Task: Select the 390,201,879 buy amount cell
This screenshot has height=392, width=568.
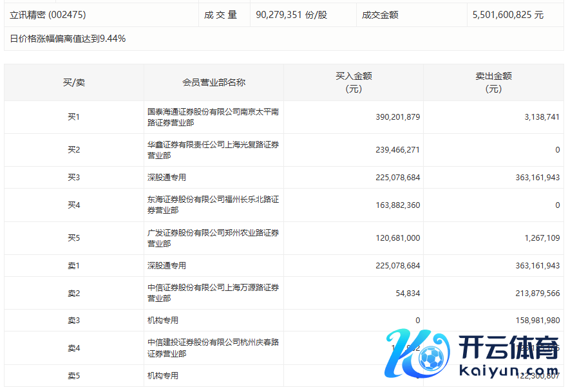Action: [x=397, y=117]
